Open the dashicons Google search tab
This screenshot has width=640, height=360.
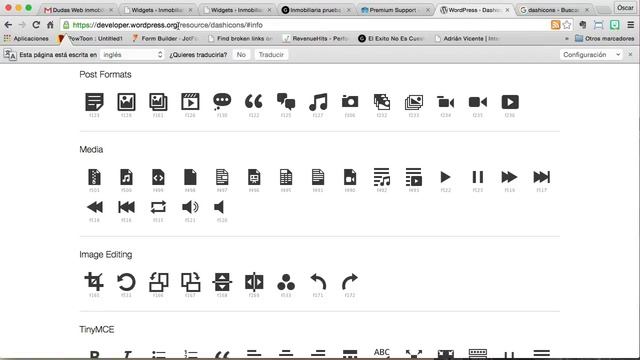click(554, 10)
